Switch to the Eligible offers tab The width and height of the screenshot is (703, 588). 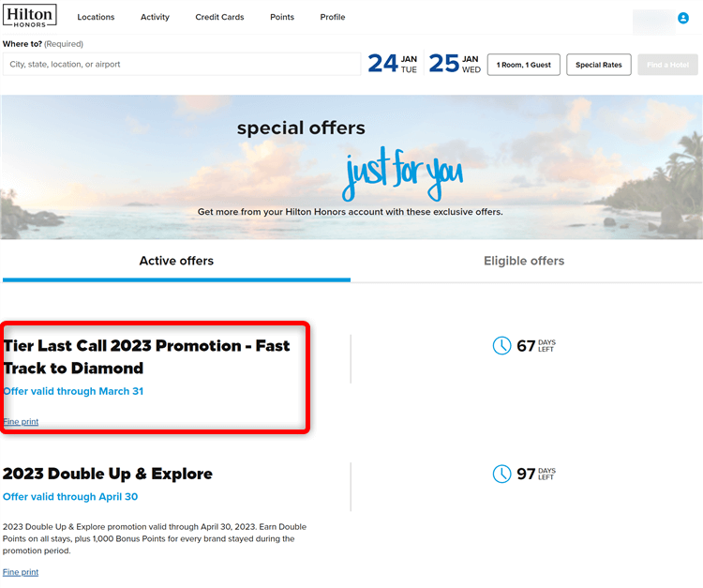pyautogui.click(x=524, y=261)
